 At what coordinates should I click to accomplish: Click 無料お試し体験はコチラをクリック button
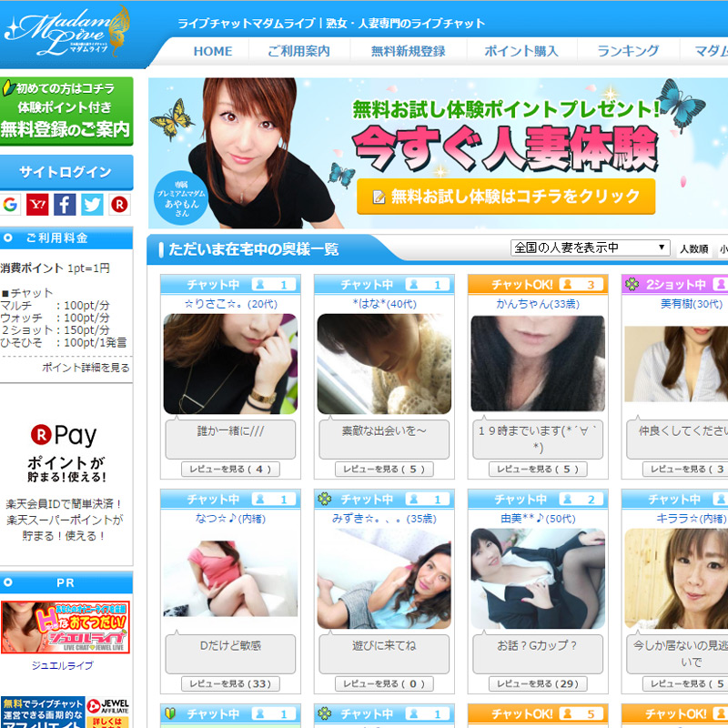pyautogui.click(x=506, y=197)
